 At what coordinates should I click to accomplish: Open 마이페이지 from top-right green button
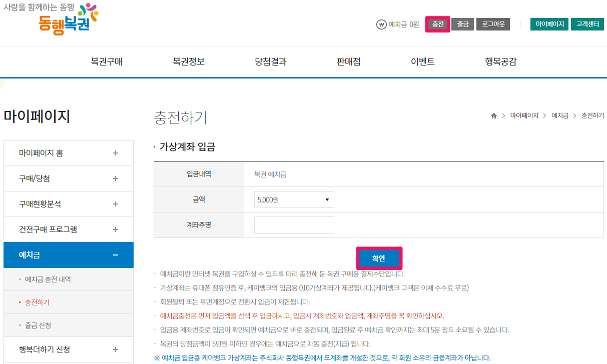click(x=549, y=24)
